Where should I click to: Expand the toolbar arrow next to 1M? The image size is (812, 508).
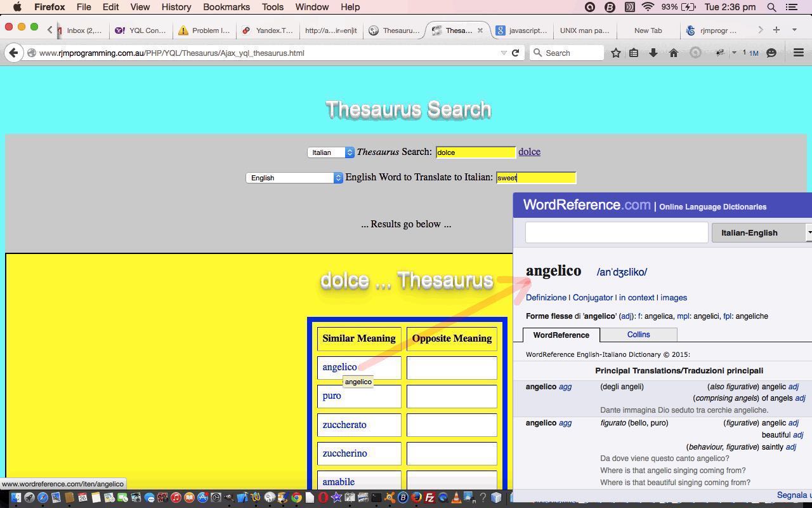coord(734,53)
